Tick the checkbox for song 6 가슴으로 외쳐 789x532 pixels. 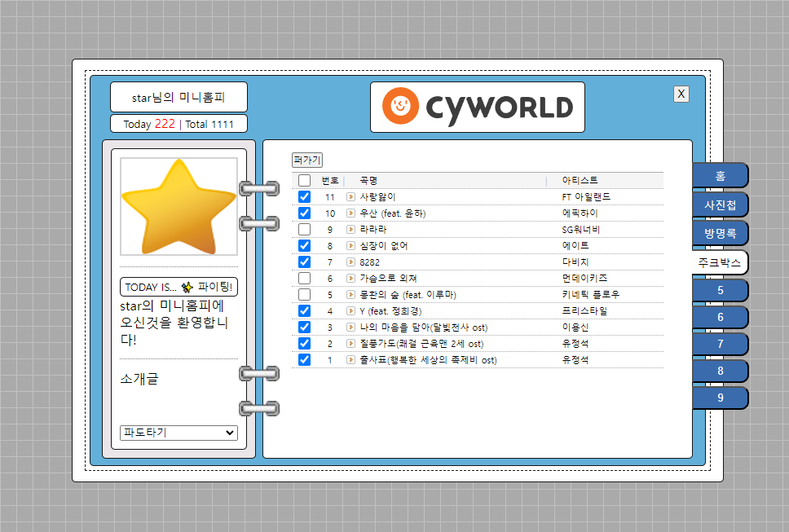(x=304, y=278)
